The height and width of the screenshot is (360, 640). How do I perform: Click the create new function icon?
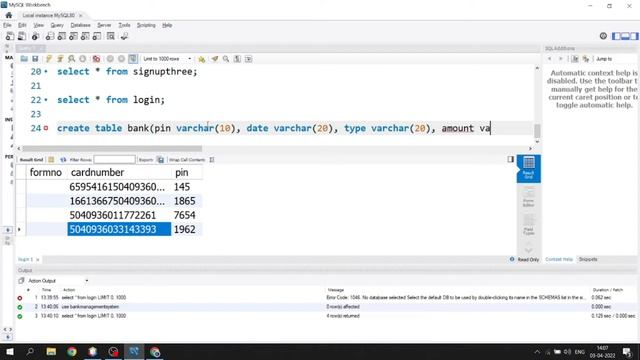tap(97, 37)
